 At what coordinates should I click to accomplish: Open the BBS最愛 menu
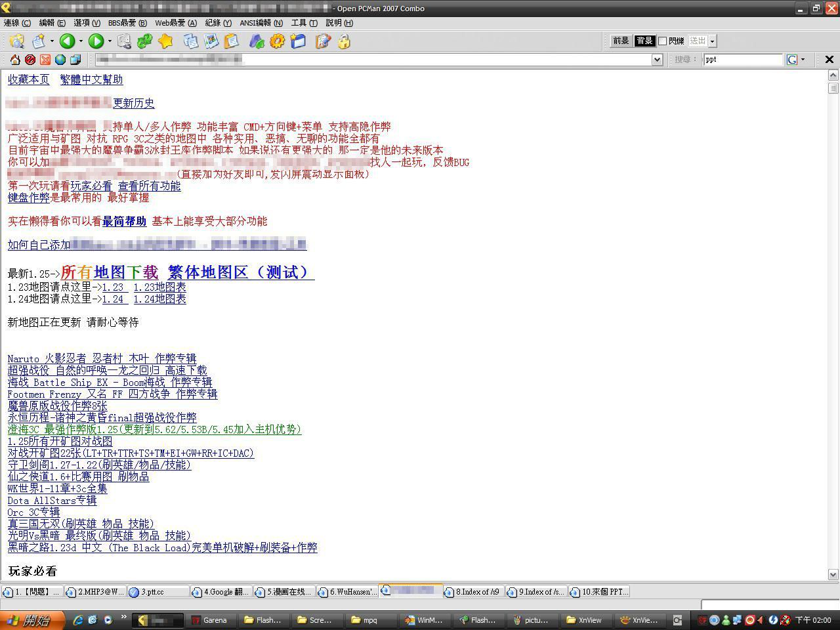pyautogui.click(x=127, y=23)
